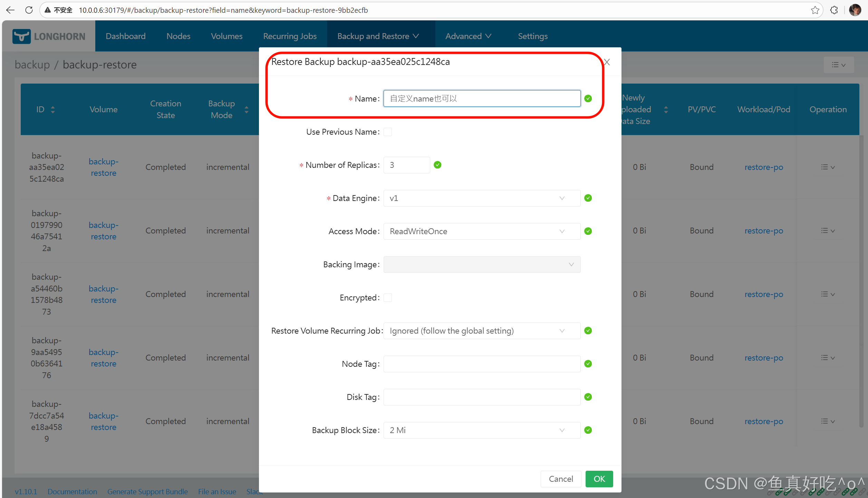868x498 pixels.
Task: Expand Restore Volume Recurring Job dropdown
Action: 481,331
